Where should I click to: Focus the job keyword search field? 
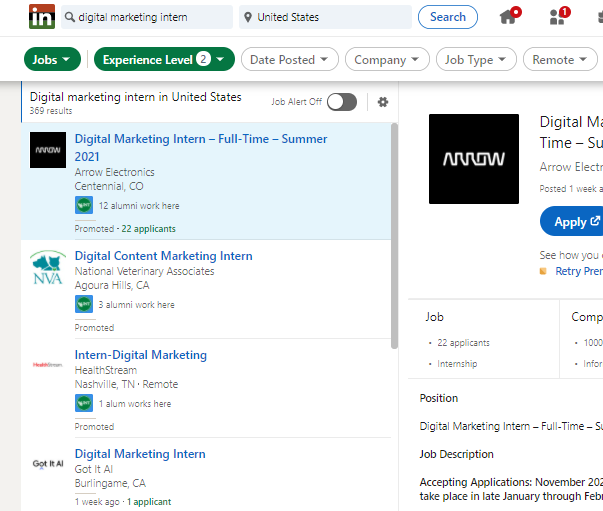click(x=147, y=17)
